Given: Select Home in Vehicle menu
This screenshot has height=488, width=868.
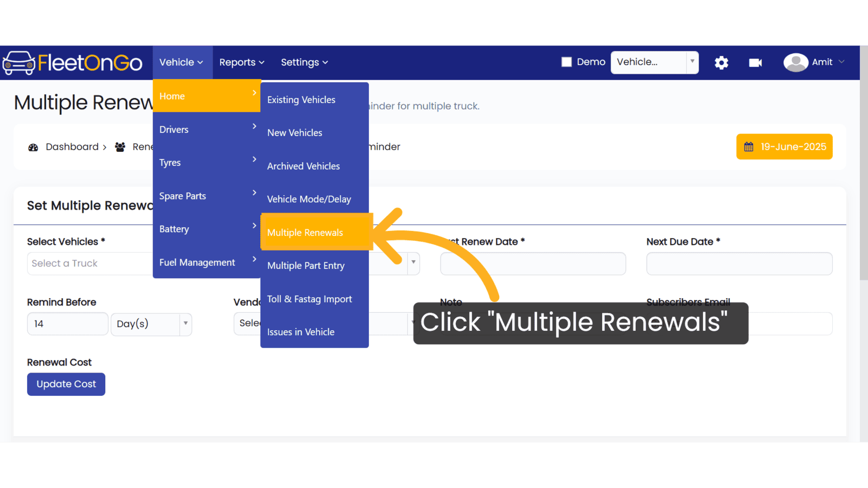Looking at the screenshot, I should (207, 96).
